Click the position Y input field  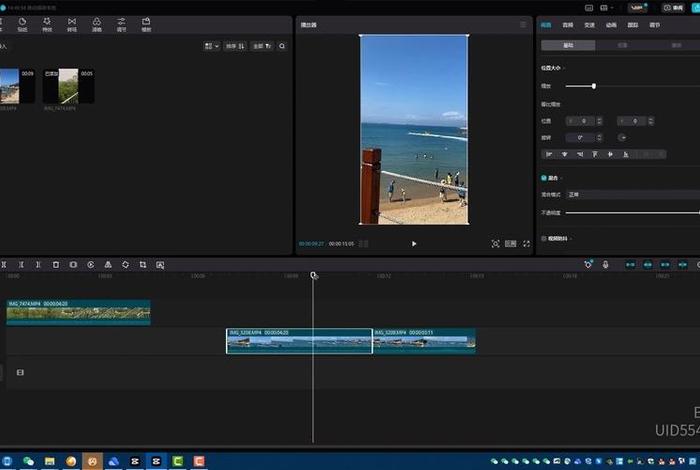(x=632, y=121)
